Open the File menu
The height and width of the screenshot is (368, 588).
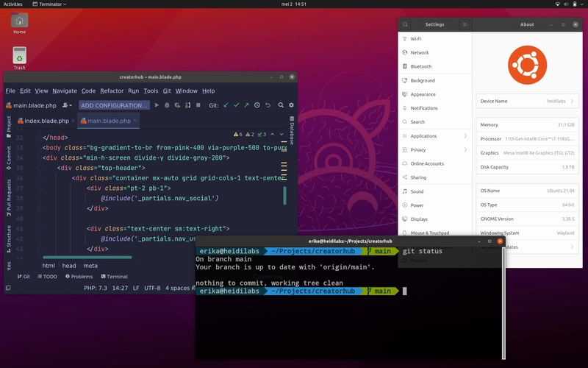(10, 91)
